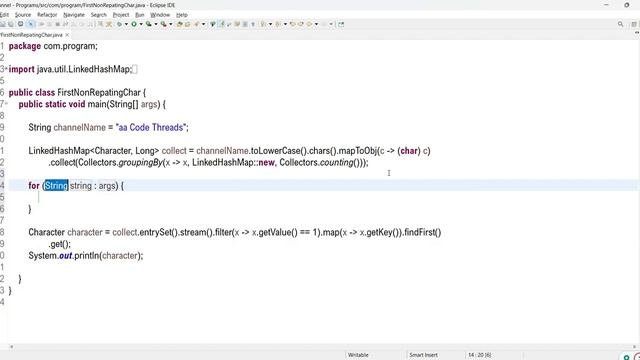This screenshot has width=640, height=360.
Task: Open the Project menu
Action: point(121,15)
